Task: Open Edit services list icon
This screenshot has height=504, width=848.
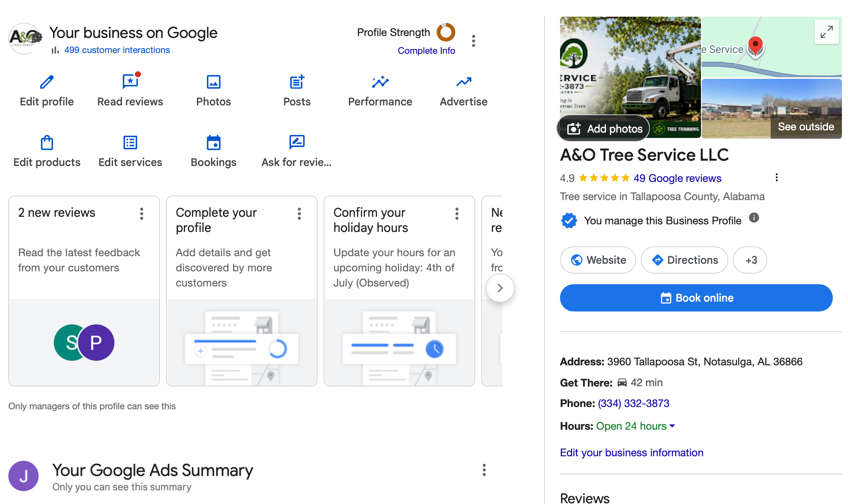Action: [x=130, y=142]
